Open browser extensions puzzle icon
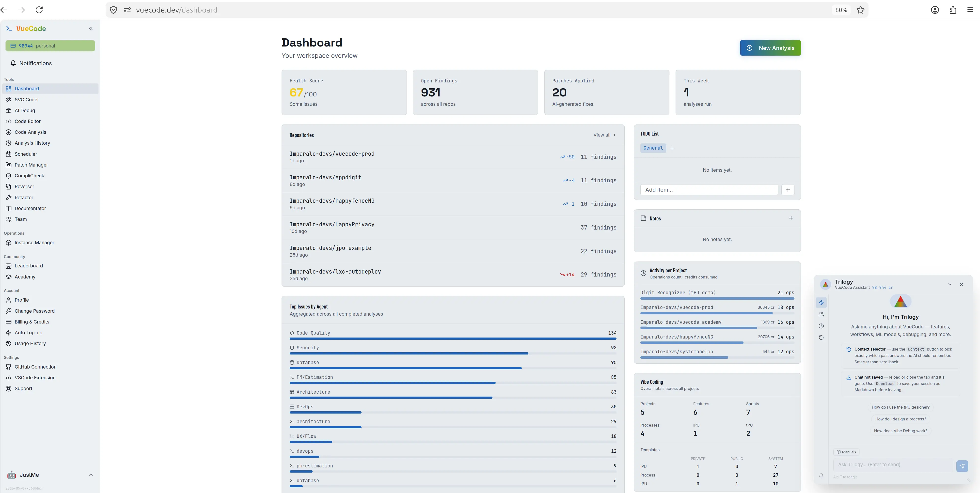Screen dimensions: 980x493 [x=953, y=10]
